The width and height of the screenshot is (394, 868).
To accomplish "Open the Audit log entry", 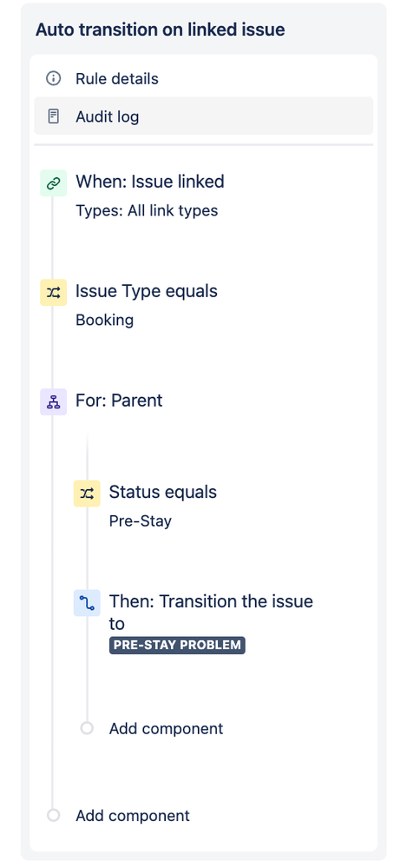I will (x=203, y=116).
